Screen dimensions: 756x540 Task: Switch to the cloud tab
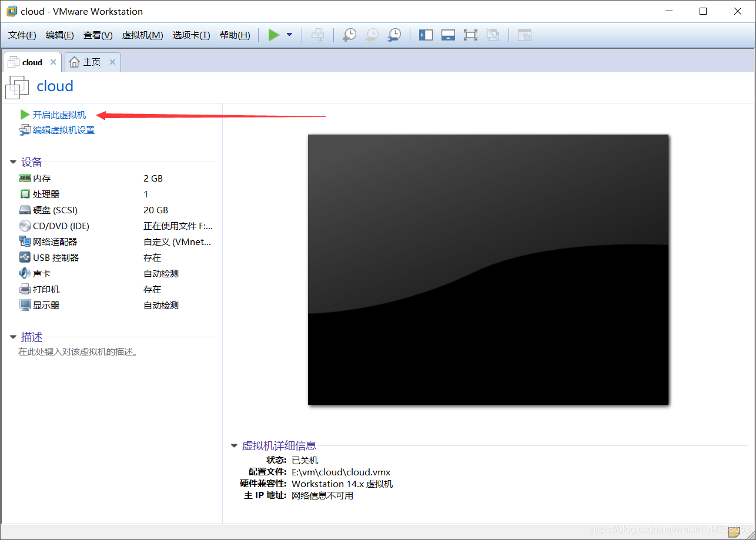tap(32, 62)
